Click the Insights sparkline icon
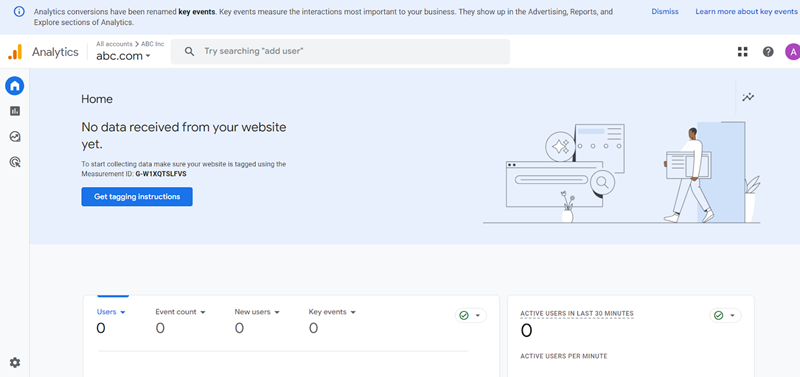The height and width of the screenshot is (377, 800). tap(748, 97)
